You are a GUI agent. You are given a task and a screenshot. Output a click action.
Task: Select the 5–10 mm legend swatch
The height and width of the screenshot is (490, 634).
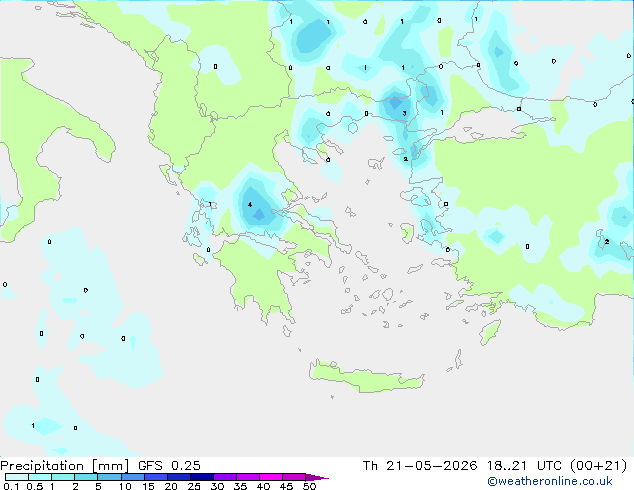tap(109, 477)
